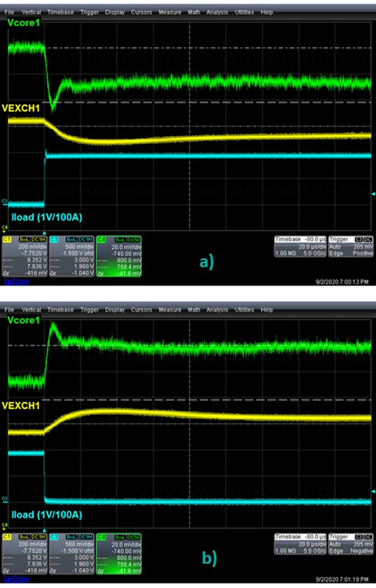Open the Help menu in screenshot b)

(267, 310)
